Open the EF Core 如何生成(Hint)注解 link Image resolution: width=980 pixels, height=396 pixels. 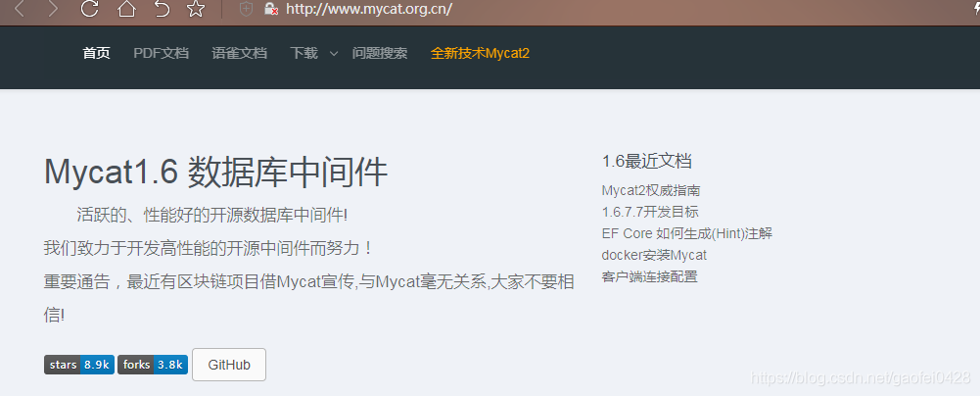pyautogui.click(x=687, y=233)
